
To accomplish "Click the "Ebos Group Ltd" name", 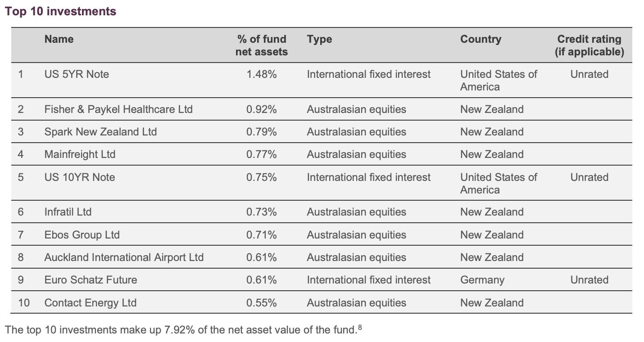I will (x=82, y=235).
